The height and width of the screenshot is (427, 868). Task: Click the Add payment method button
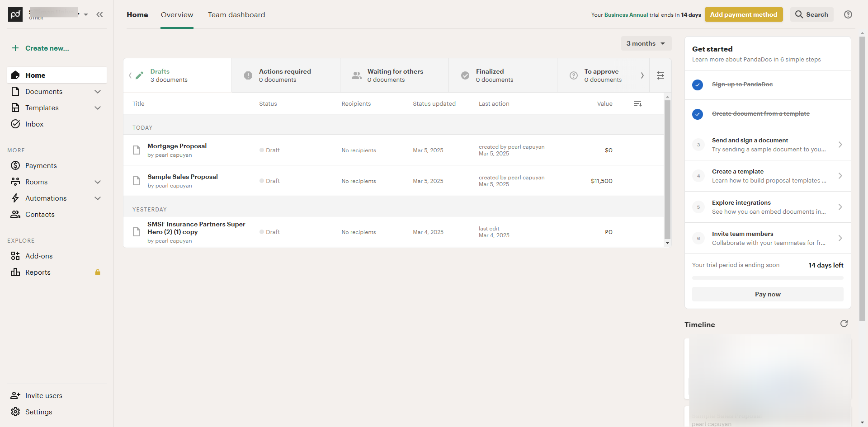(x=743, y=14)
